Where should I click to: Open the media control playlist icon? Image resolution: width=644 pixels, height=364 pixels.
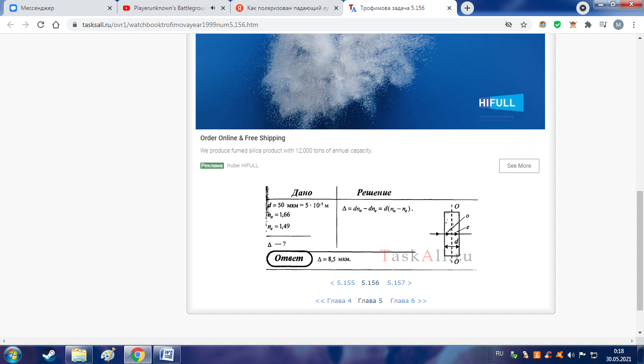point(603,25)
